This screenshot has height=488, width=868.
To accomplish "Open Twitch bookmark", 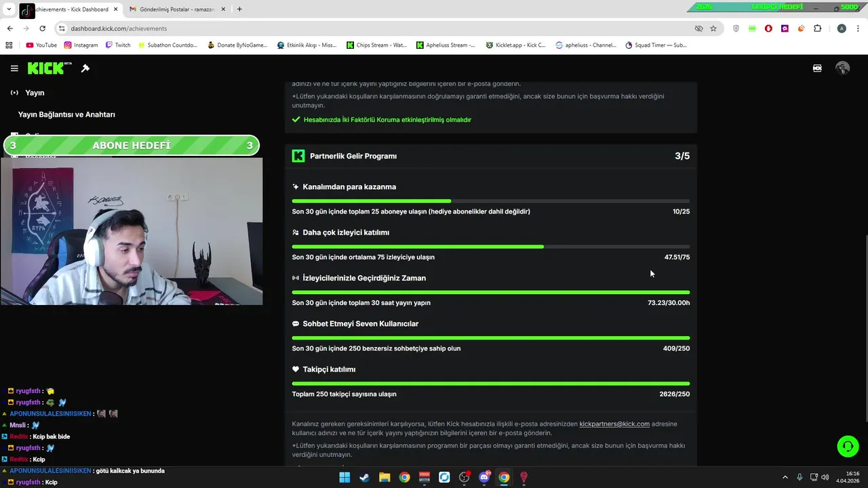I will tap(118, 45).
